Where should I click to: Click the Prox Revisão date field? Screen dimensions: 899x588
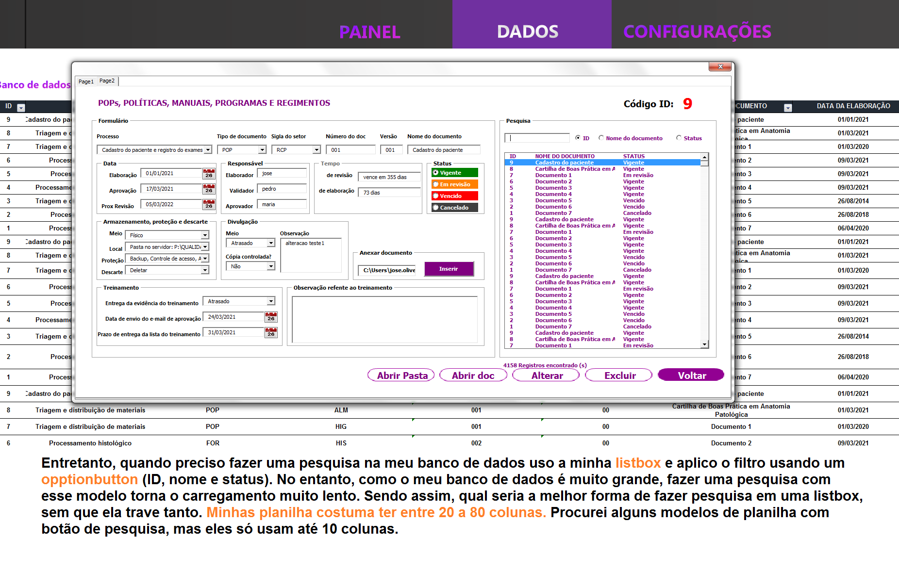coord(171,204)
